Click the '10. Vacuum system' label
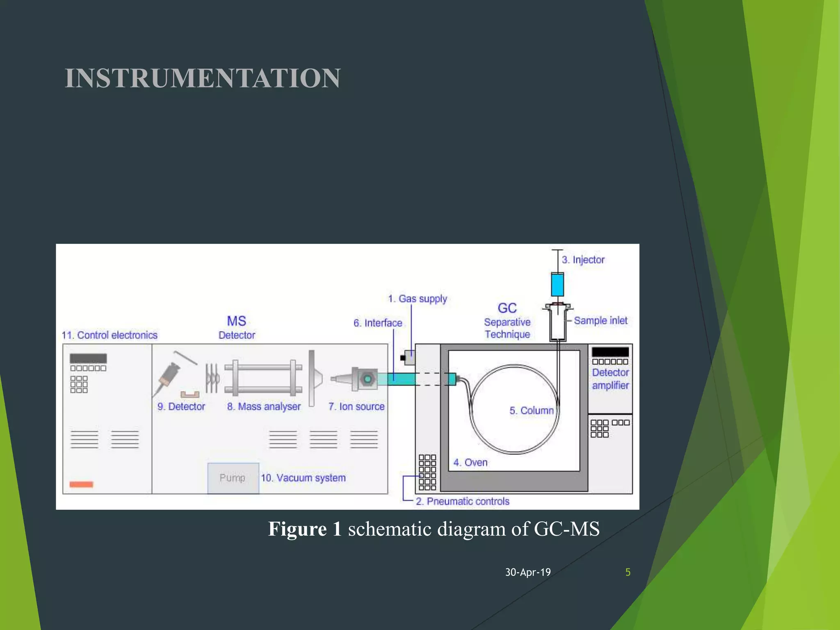This screenshot has height=630, width=840. [x=303, y=478]
